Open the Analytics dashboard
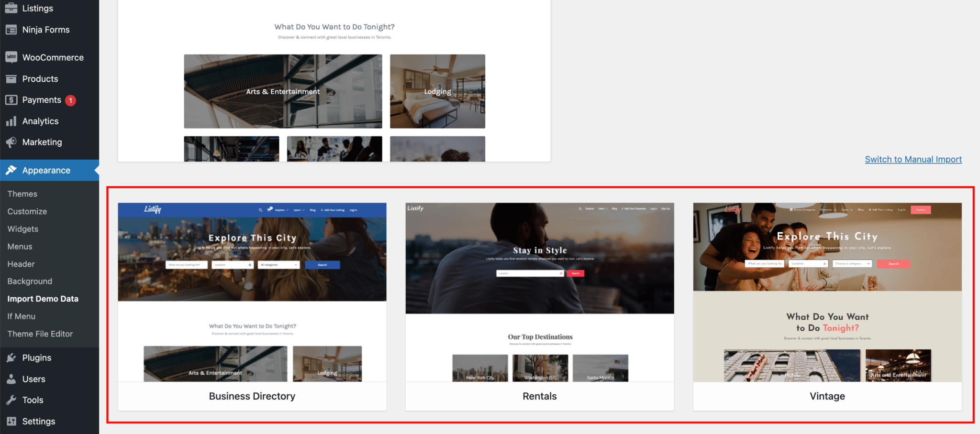Viewport: 980px width, 434px height. click(11, 121)
